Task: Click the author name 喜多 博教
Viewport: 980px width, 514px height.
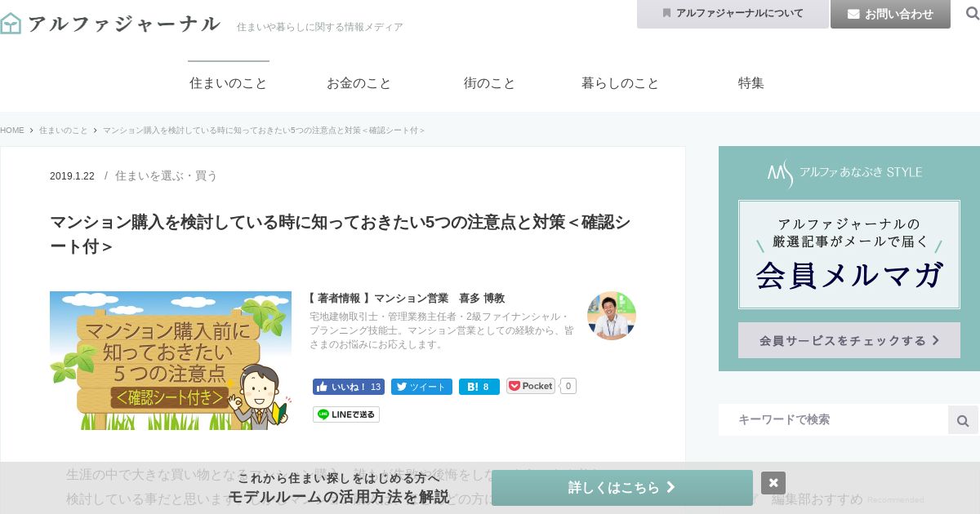Action: coord(482,299)
